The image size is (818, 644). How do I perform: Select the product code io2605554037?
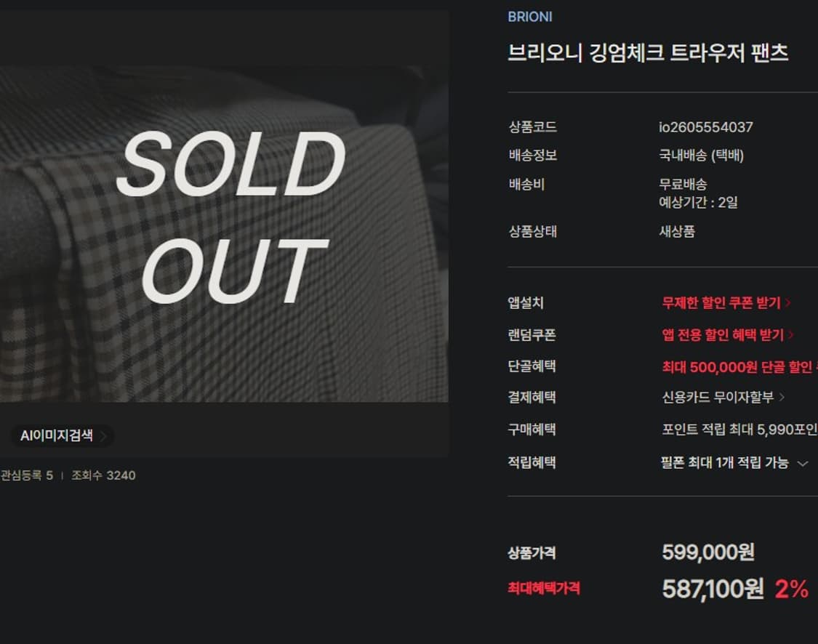click(705, 127)
